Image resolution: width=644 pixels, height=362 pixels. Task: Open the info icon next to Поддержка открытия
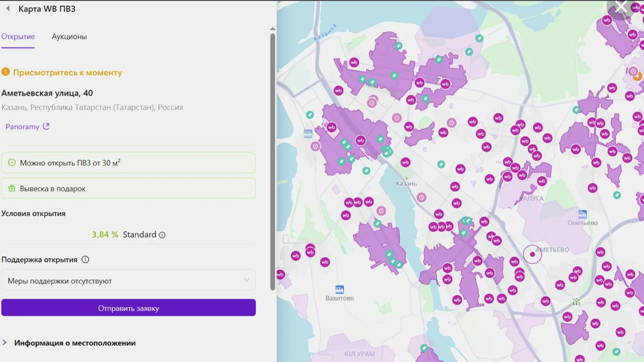point(85,260)
